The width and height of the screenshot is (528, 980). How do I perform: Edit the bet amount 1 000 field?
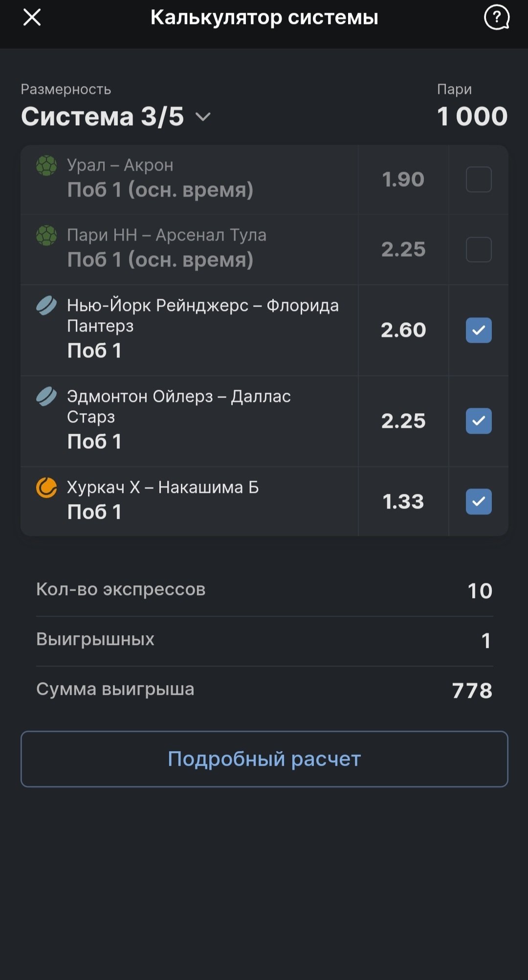point(472,116)
